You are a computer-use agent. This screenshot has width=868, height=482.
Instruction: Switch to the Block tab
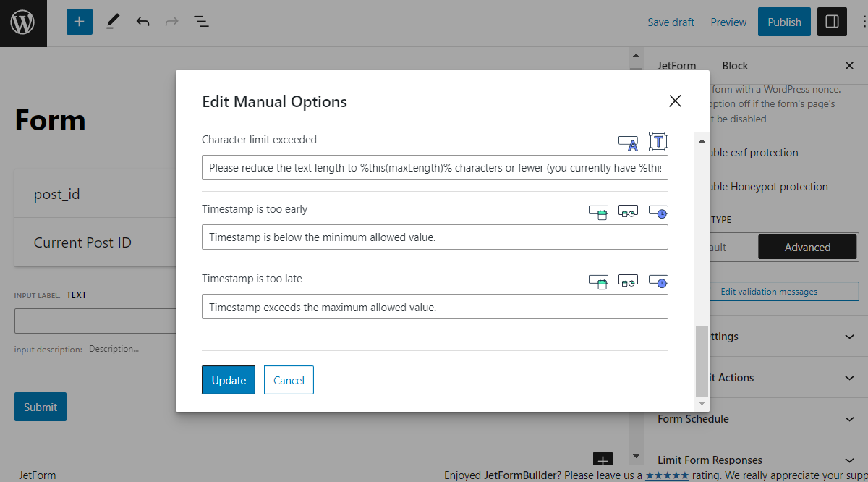tap(735, 65)
